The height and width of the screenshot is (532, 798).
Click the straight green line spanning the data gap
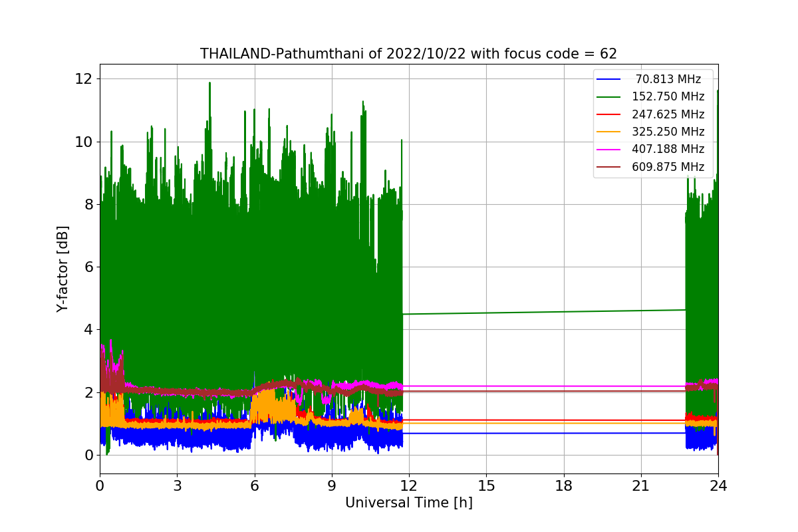point(544,312)
